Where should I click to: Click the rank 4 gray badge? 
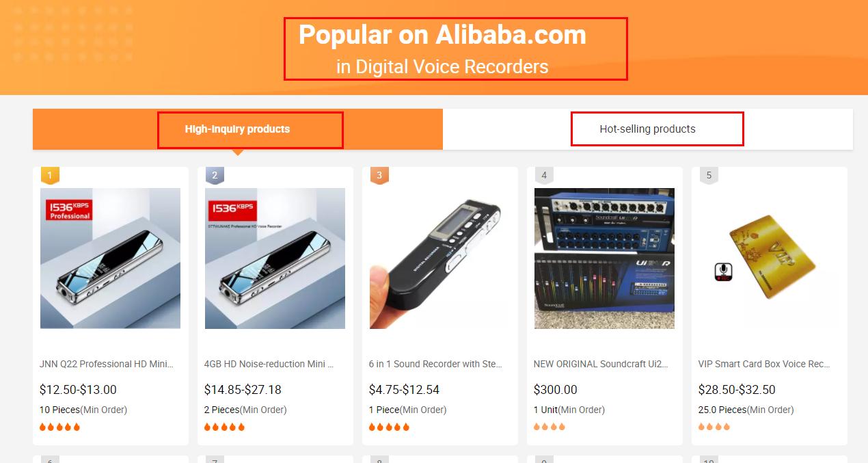(x=544, y=176)
